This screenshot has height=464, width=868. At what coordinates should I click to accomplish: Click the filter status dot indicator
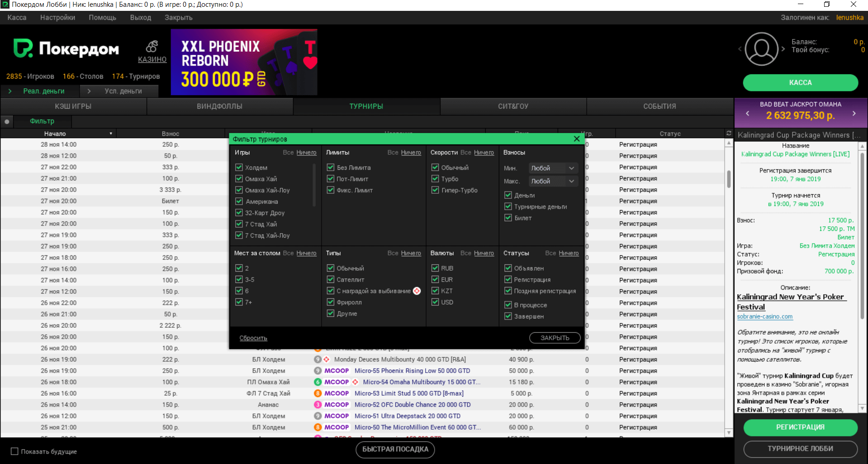[x=7, y=121]
